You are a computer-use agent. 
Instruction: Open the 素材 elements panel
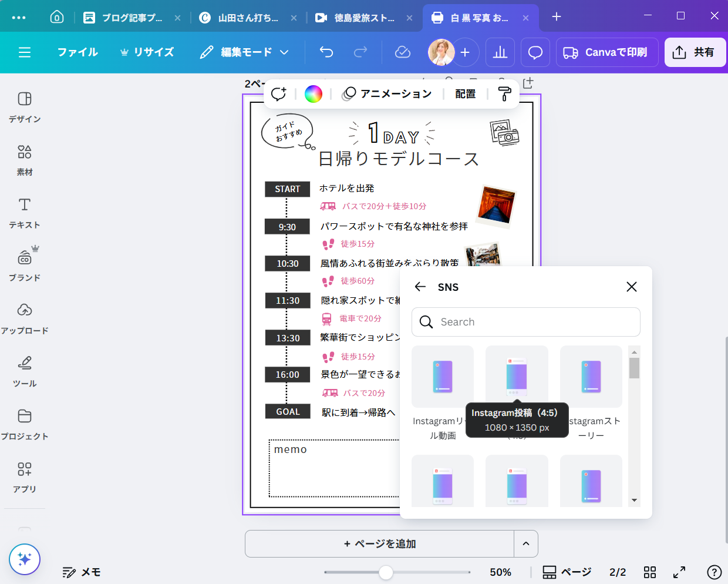point(25,160)
